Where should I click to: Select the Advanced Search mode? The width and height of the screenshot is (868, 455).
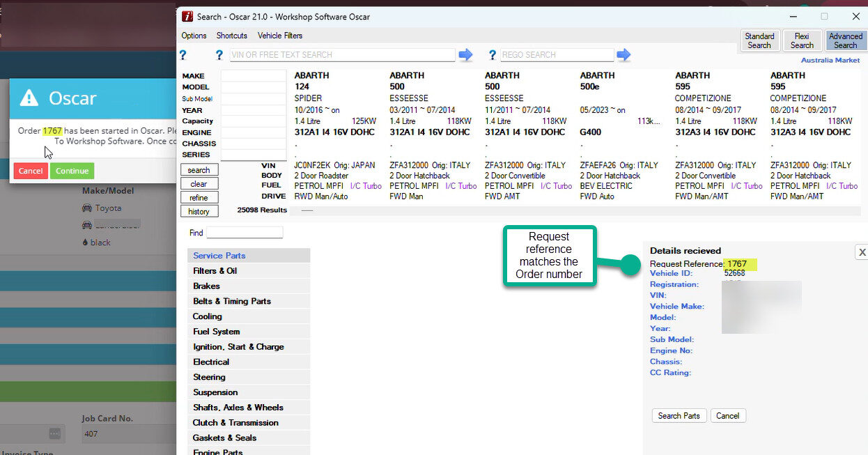click(846, 40)
